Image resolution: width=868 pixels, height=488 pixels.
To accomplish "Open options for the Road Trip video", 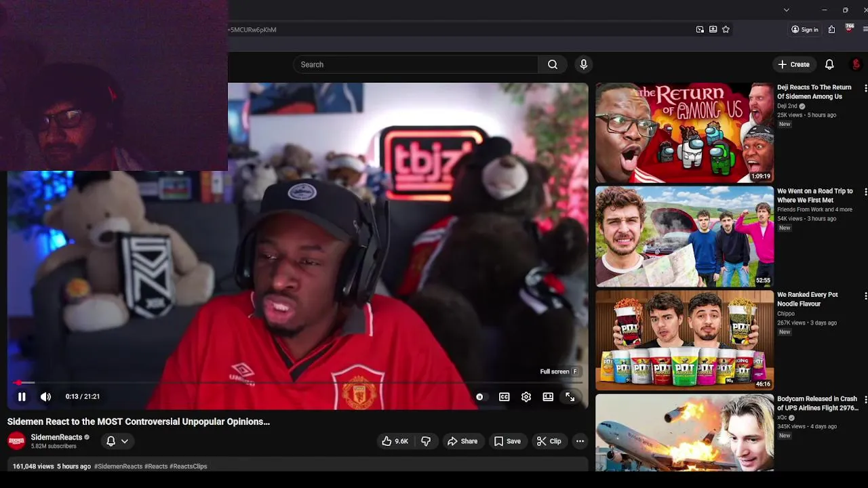I will 865,192.
